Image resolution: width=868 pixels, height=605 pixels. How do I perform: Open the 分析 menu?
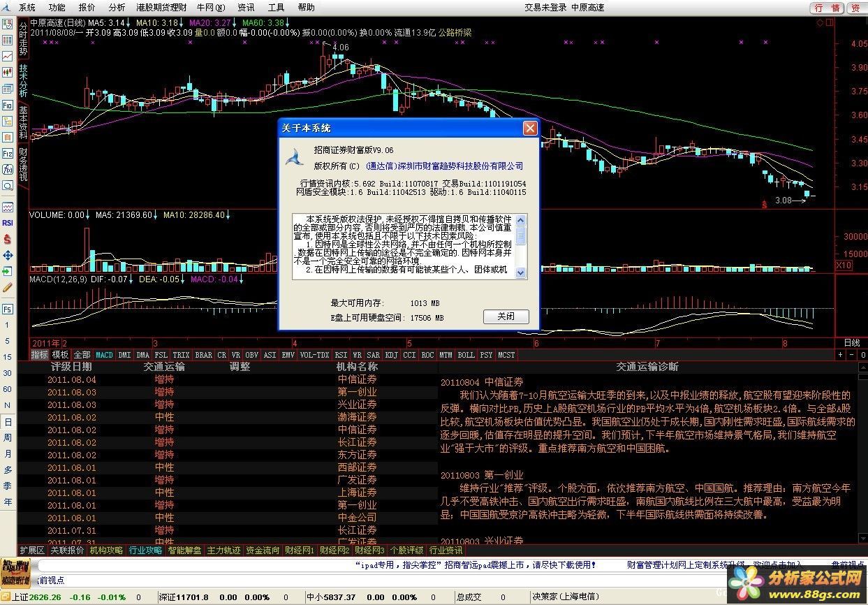click(117, 8)
